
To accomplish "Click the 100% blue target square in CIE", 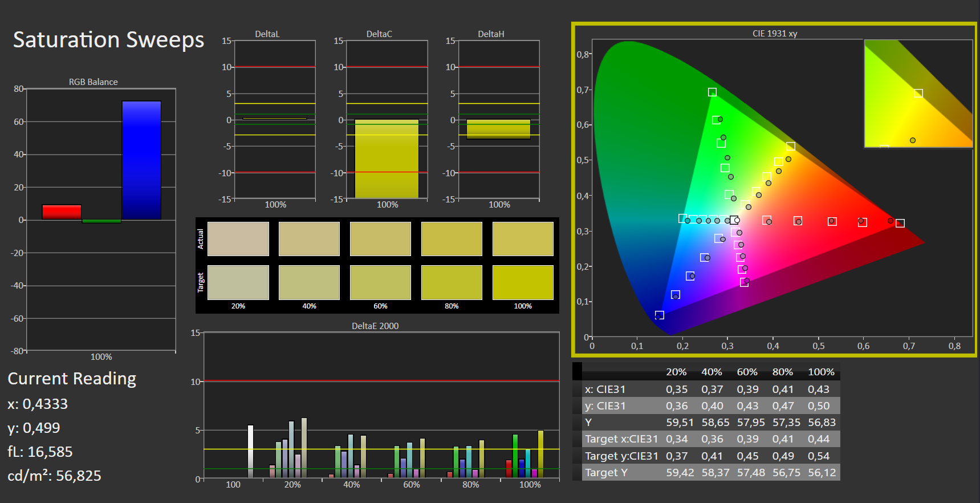I will 660,315.
